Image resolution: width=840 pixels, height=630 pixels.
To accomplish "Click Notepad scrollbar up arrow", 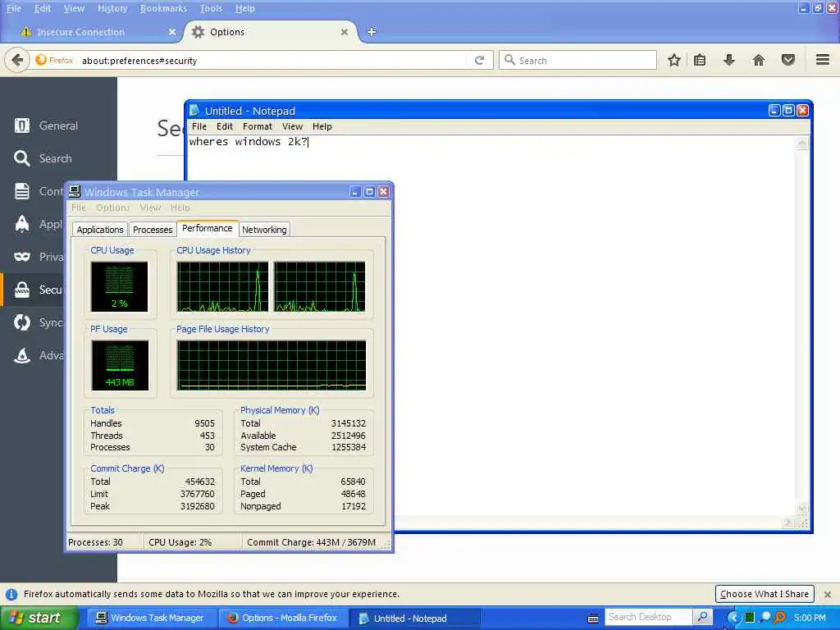I will 802,143.
